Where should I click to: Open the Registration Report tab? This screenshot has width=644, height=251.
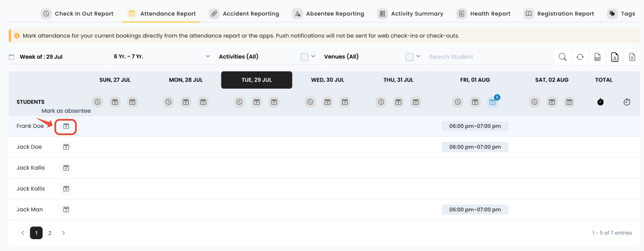[559, 14]
